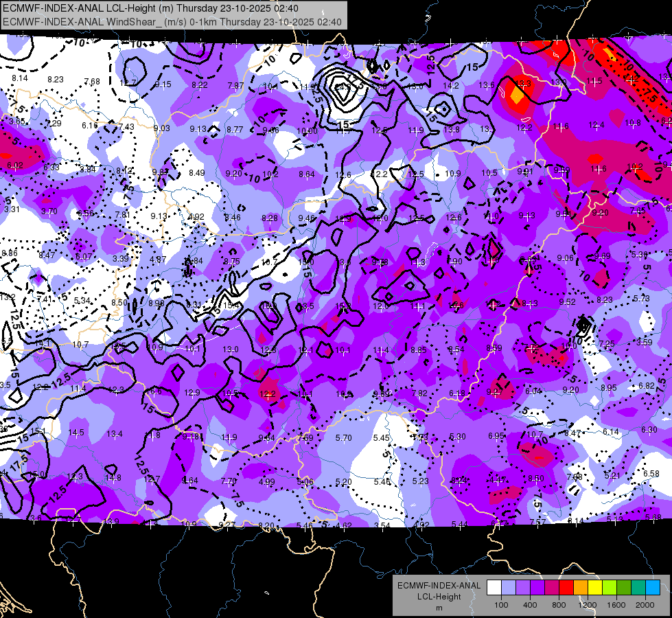Click the wind shear value 7.29
The width and height of the screenshot is (672, 618).
(54, 124)
